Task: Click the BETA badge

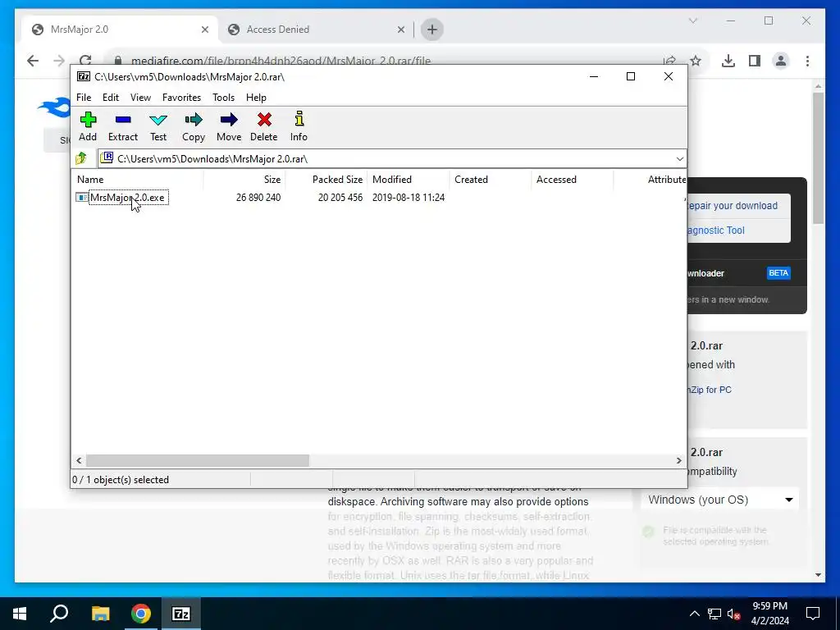Action: point(778,273)
